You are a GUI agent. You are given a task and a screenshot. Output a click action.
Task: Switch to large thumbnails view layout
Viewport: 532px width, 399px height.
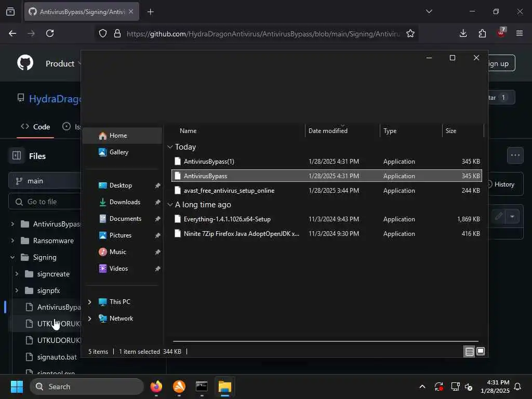[481, 352]
